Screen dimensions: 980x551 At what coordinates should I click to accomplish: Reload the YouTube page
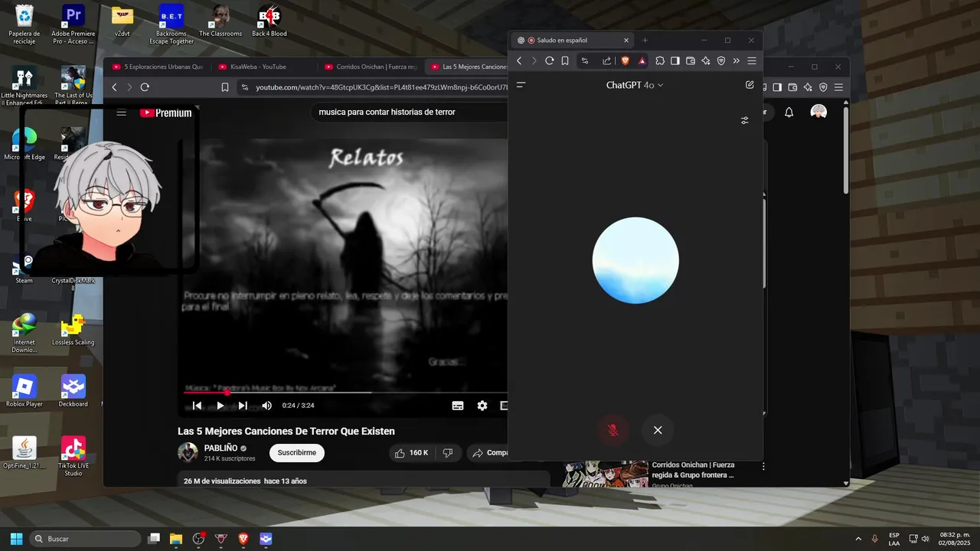point(145,87)
